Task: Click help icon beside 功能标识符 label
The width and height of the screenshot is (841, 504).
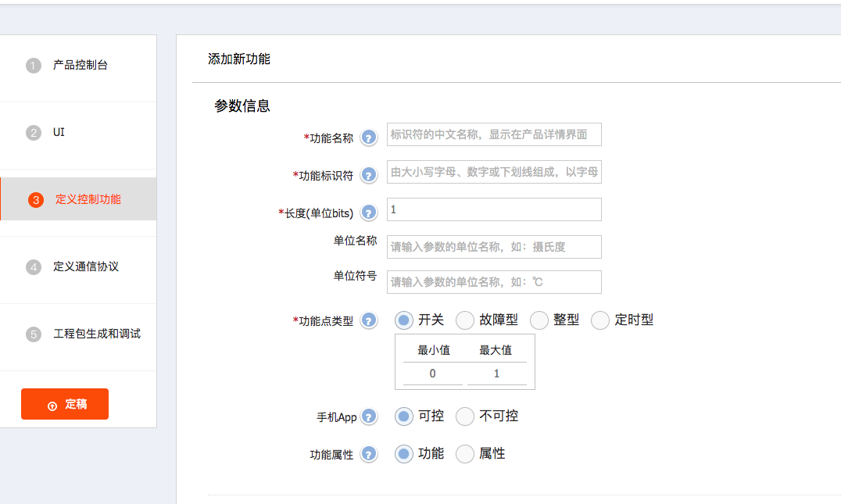Action: click(x=368, y=176)
